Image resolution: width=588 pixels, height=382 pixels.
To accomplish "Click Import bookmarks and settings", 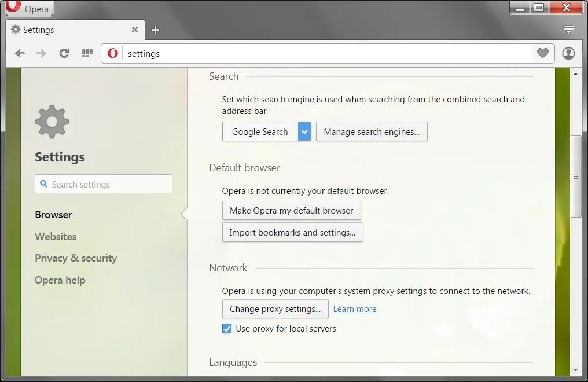I will pyautogui.click(x=292, y=232).
